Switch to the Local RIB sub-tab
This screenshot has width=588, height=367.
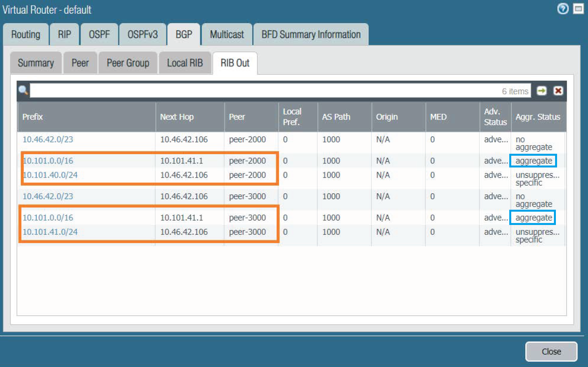click(x=185, y=63)
